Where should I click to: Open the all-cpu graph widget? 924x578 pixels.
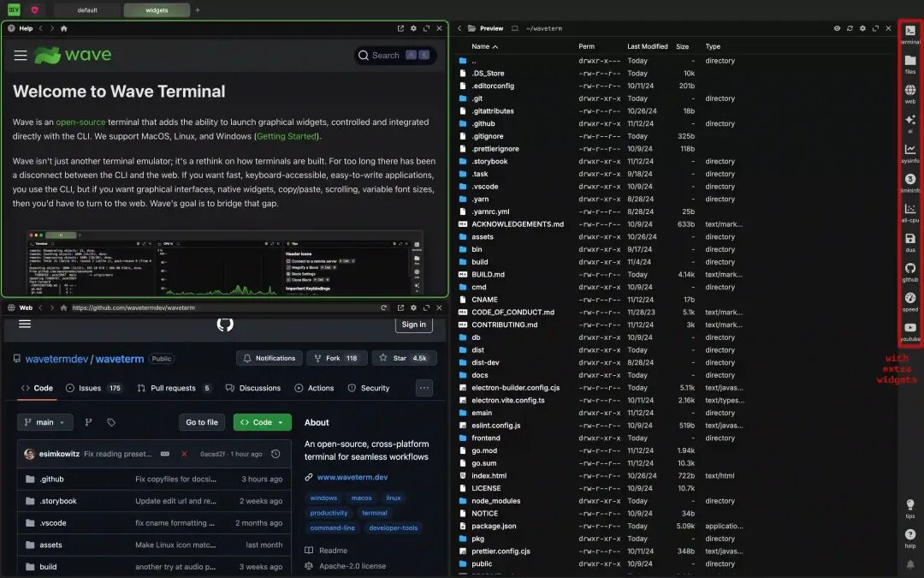click(909, 212)
